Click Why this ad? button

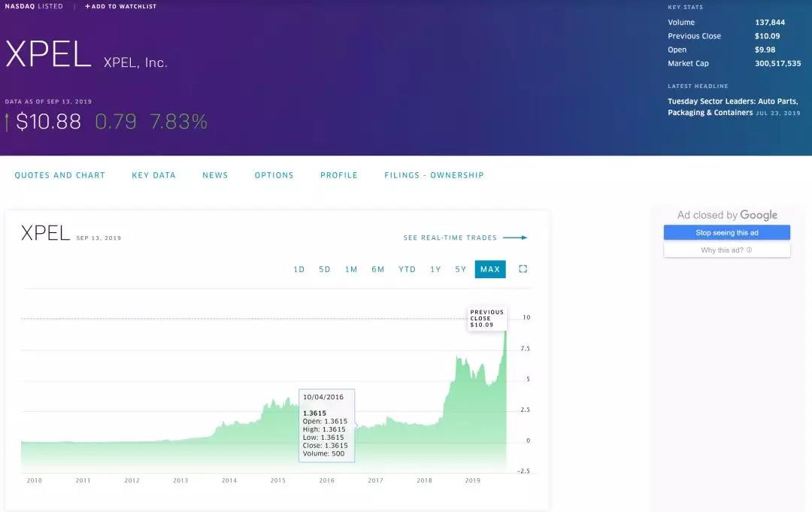click(727, 250)
